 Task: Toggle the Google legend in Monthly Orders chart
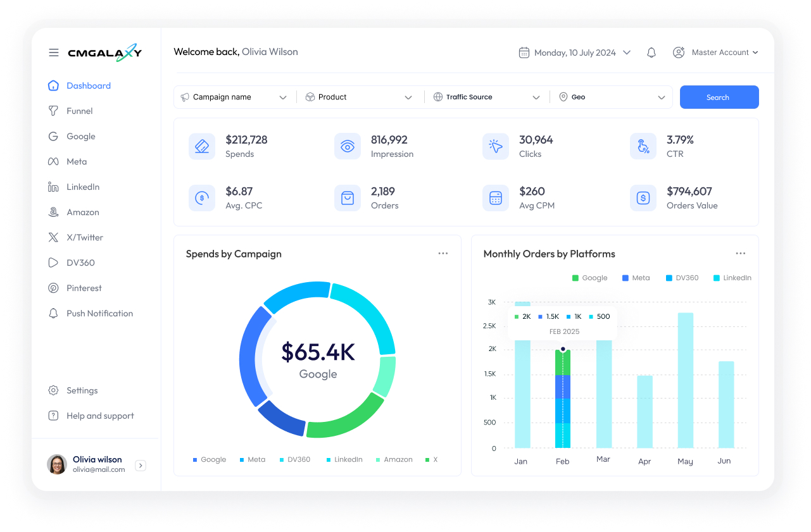coord(589,278)
